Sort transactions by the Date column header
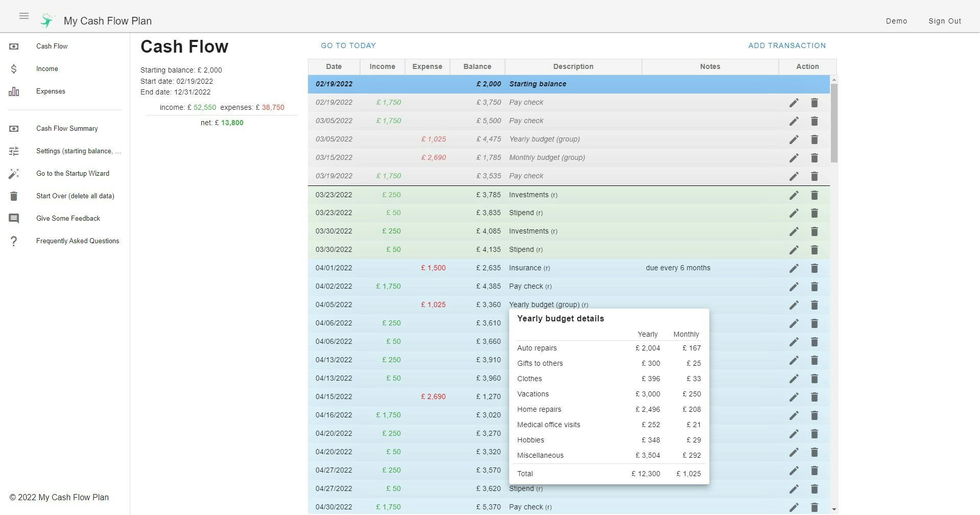 click(333, 66)
